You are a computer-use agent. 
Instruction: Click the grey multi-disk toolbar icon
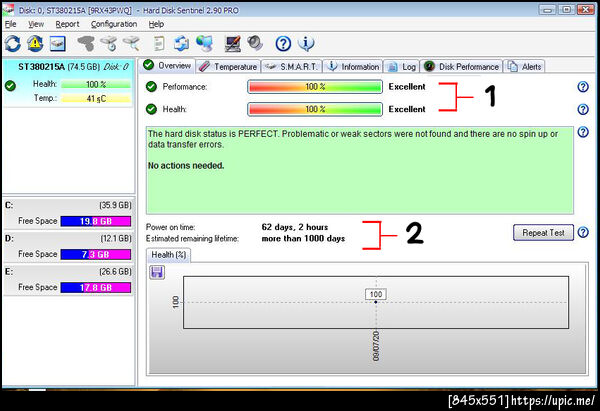click(x=86, y=43)
